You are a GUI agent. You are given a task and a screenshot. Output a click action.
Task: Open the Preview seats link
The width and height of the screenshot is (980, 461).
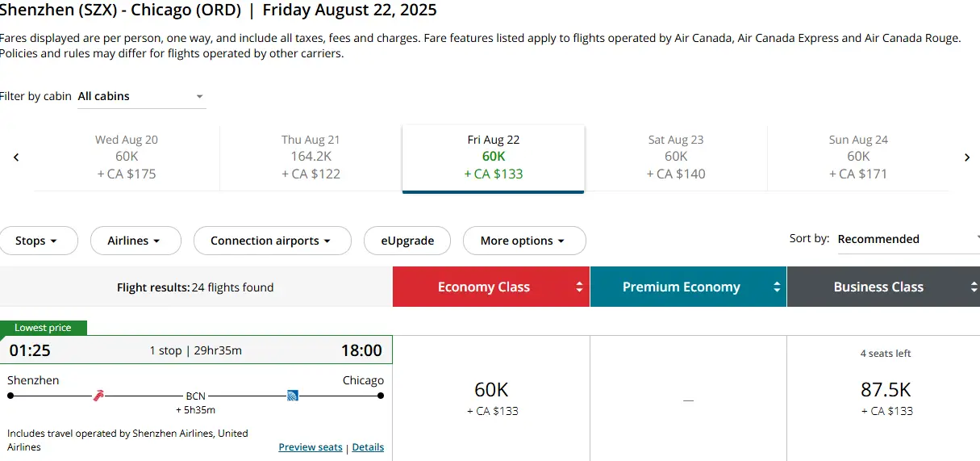coord(311,447)
